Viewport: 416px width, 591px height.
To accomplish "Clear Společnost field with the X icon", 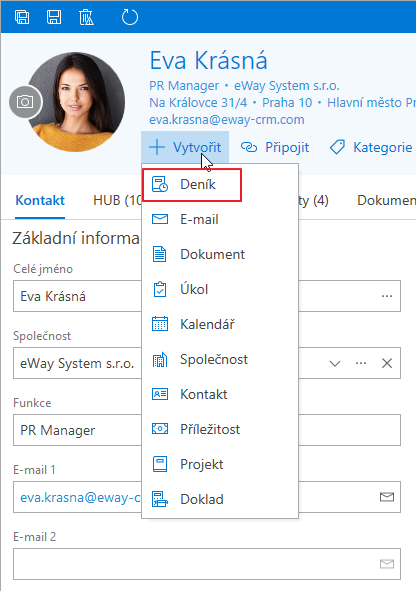I will 387,363.
